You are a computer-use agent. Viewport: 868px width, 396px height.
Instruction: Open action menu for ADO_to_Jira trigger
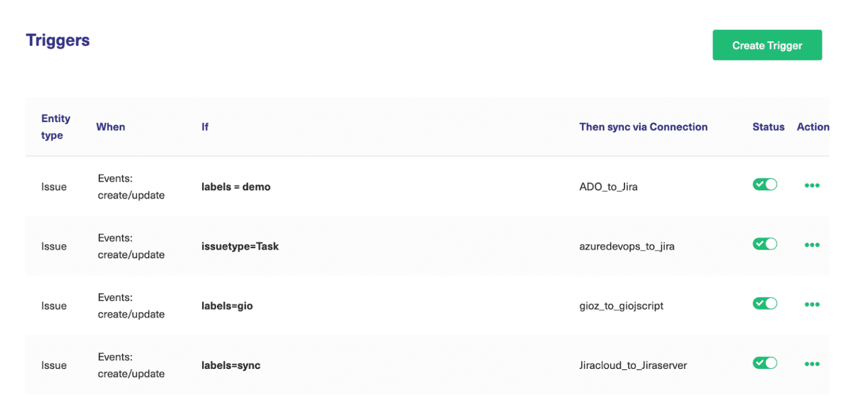pos(812,185)
